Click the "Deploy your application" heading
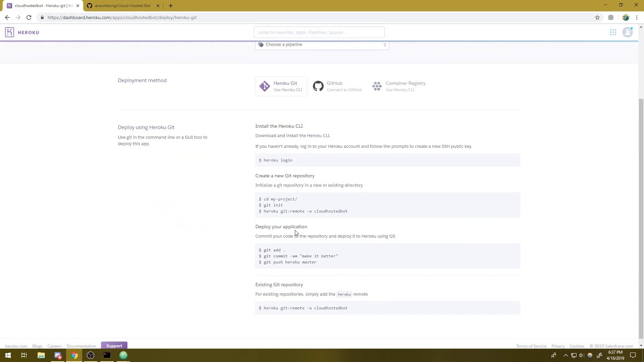644x362 pixels. click(x=281, y=227)
